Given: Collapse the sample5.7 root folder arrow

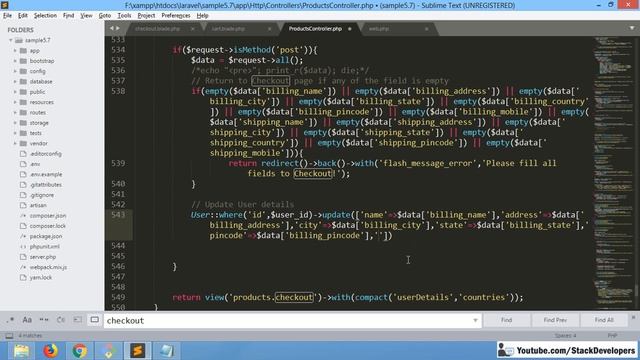Looking at the screenshot, I should pos(11,40).
